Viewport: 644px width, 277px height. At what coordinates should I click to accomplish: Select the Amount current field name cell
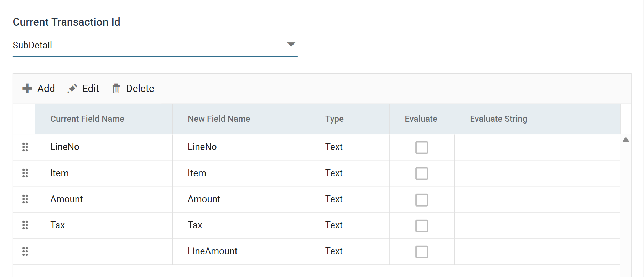point(104,199)
